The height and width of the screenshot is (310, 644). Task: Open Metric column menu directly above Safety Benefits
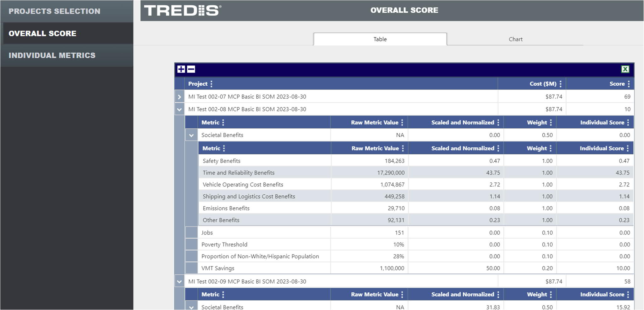coord(224,148)
